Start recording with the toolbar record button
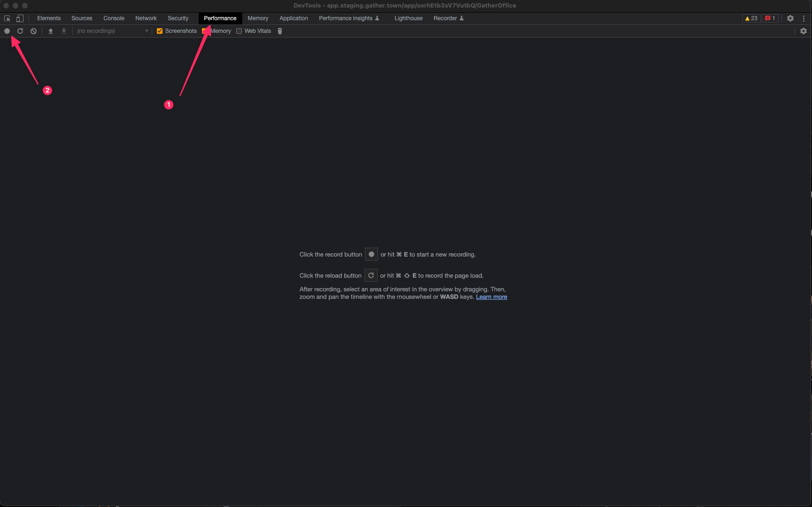This screenshot has width=812, height=507. point(7,31)
